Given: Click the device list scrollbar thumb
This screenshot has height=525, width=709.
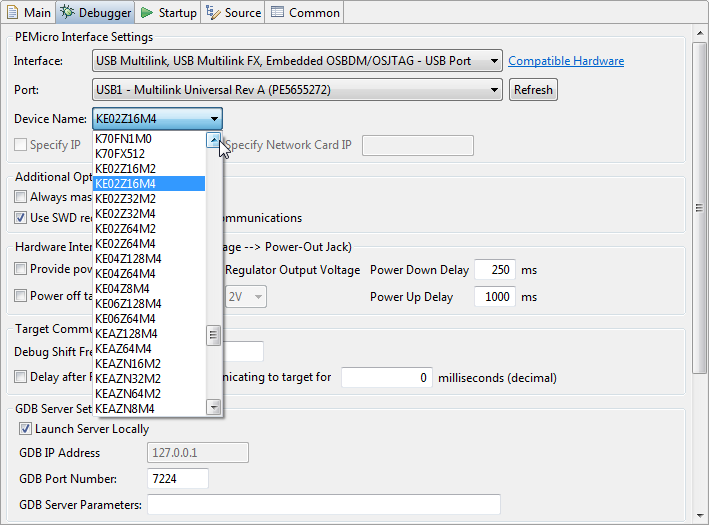Looking at the screenshot, I should pos(213,336).
